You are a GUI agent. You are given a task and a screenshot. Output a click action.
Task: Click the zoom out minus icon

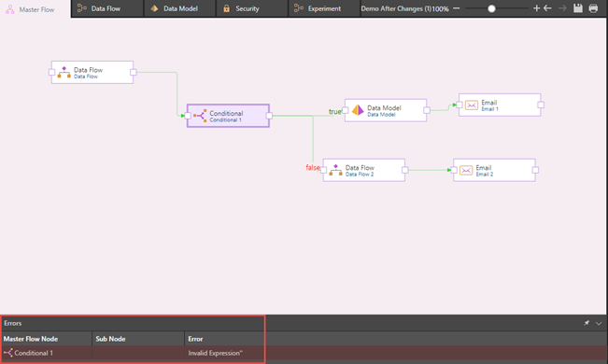[457, 8]
